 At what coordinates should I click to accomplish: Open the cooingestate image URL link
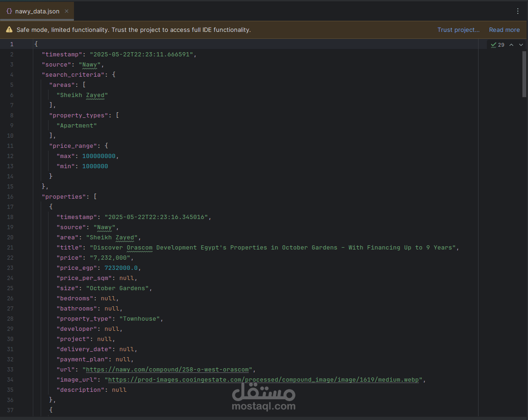[x=264, y=380]
